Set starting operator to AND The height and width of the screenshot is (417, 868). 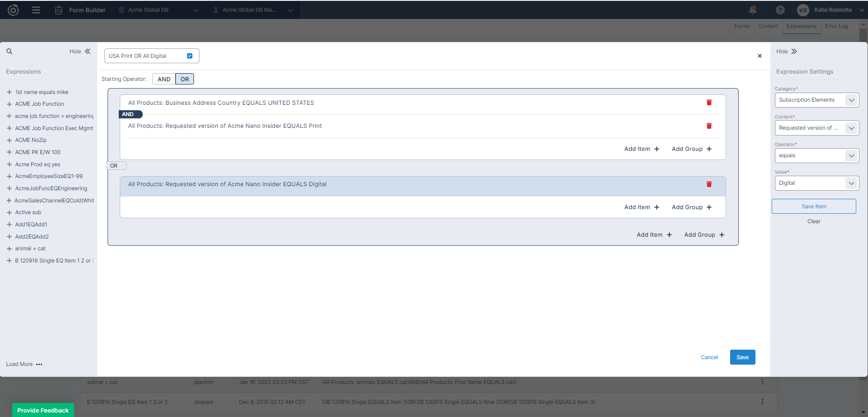[x=164, y=79]
